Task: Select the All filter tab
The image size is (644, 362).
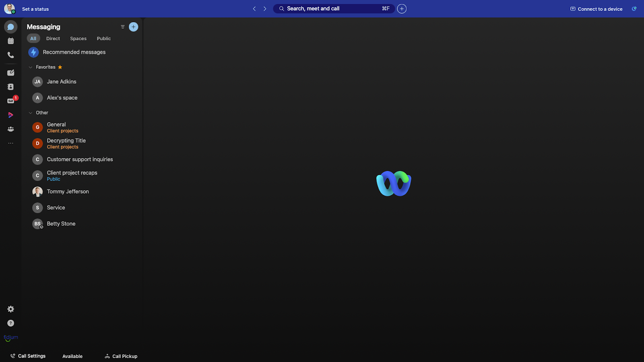Action: click(33, 39)
